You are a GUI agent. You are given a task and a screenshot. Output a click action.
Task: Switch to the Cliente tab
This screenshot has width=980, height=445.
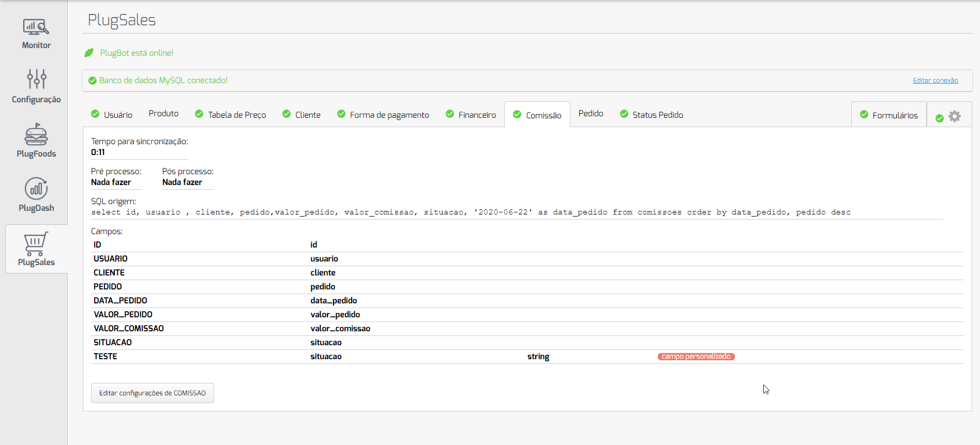click(301, 114)
